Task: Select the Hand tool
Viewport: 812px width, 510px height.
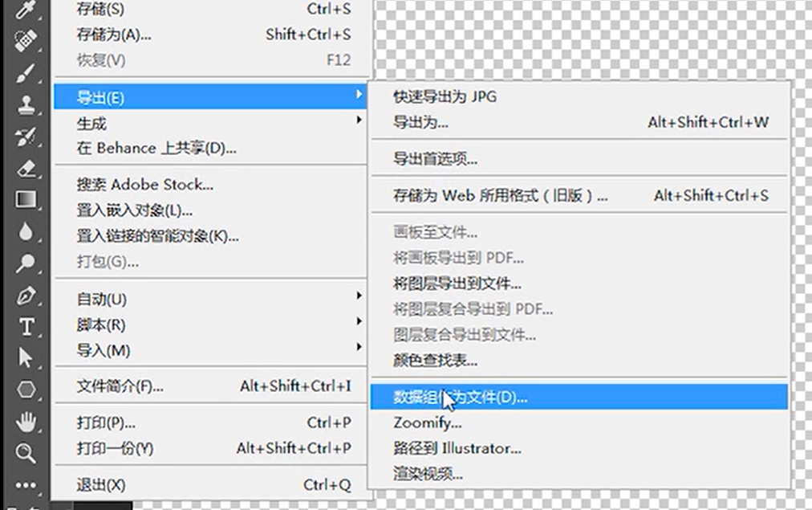Action: (25, 422)
